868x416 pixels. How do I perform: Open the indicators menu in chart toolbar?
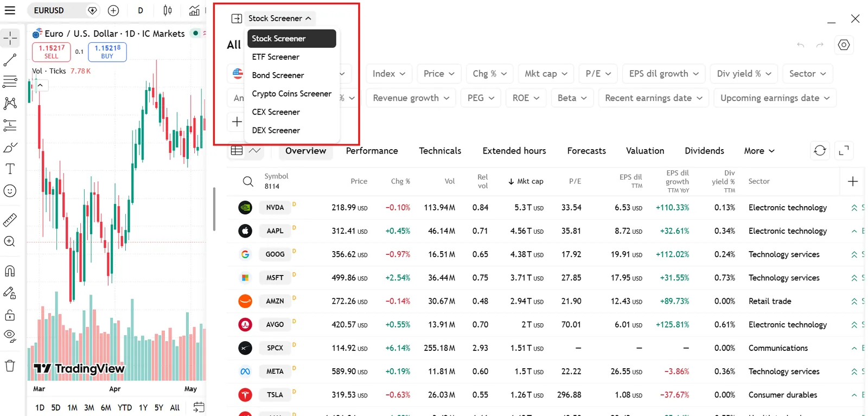click(x=194, y=10)
